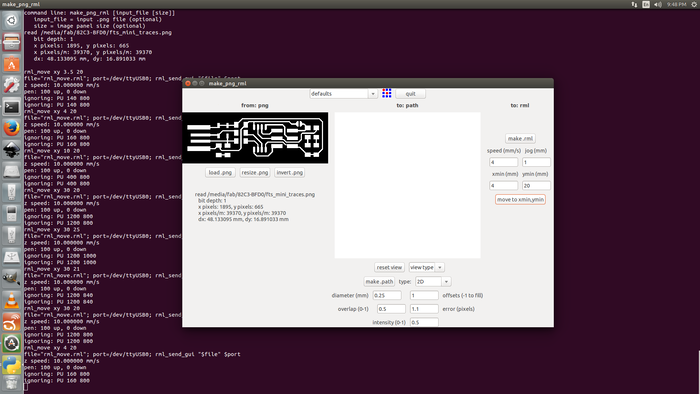Click the make .rml button
Image resolution: width=700 pixels, height=394 pixels.
pyautogui.click(x=520, y=138)
